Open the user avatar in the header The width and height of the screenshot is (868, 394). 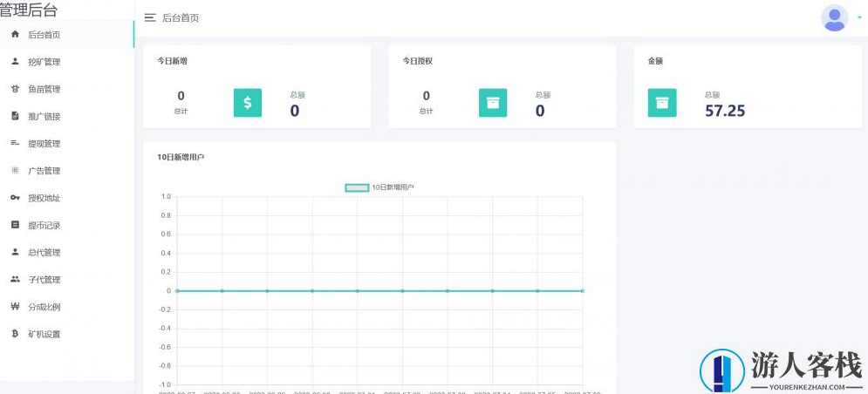point(834,17)
